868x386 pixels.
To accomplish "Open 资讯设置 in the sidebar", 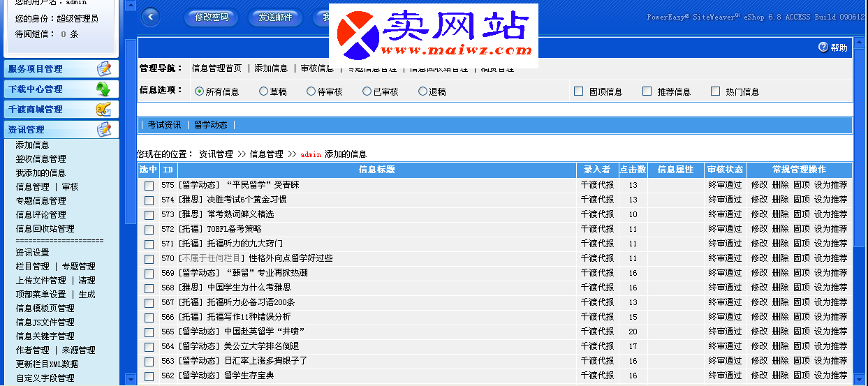I will (32, 253).
